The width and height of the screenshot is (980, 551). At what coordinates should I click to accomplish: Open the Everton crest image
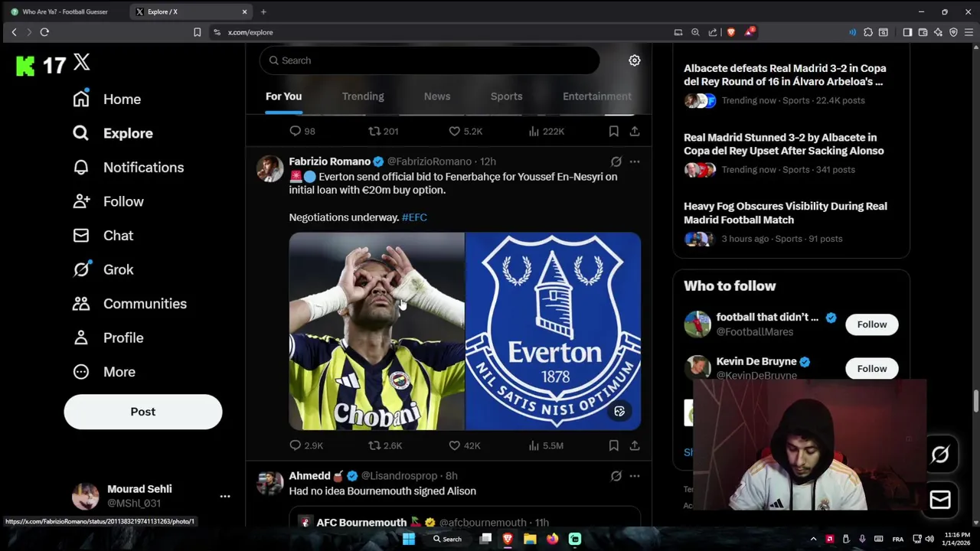[553, 331]
